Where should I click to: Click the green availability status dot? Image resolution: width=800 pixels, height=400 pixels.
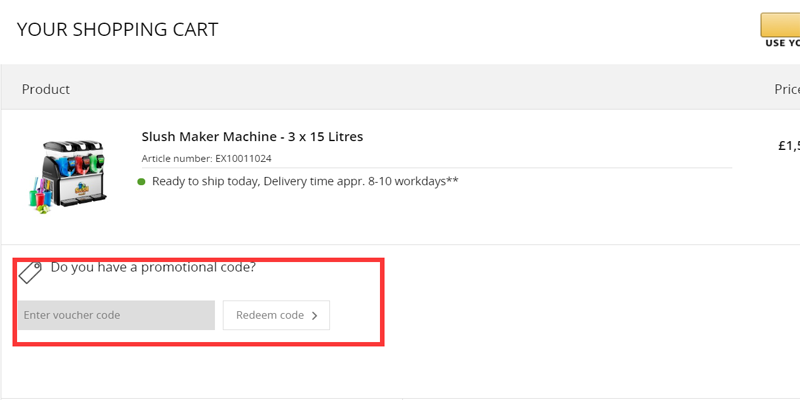pyautogui.click(x=142, y=182)
